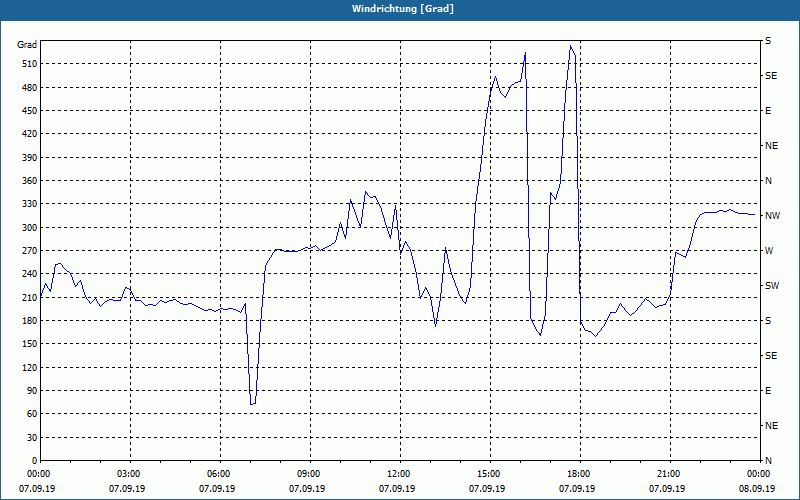The width and height of the screenshot is (800, 500).
Task: Select the 480 degree axis label
Action: pyautogui.click(x=29, y=88)
